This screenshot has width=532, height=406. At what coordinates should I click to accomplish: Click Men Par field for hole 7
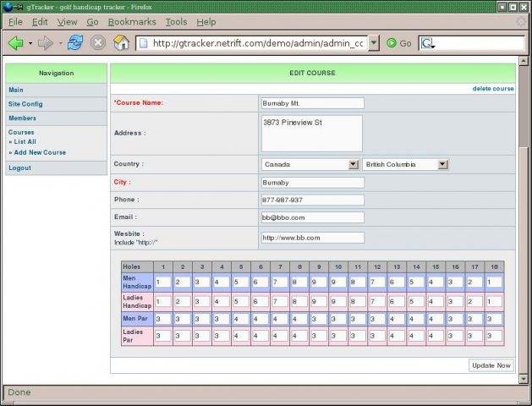point(280,319)
